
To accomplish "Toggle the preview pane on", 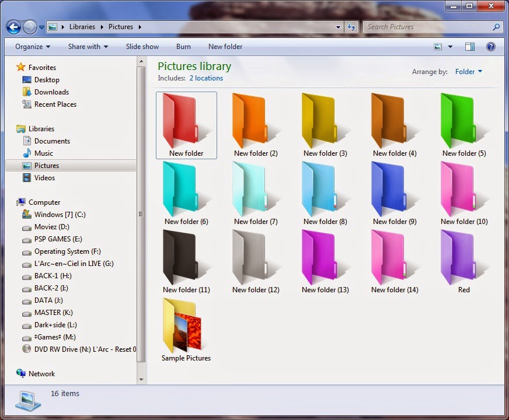I will click(x=470, y=47).
